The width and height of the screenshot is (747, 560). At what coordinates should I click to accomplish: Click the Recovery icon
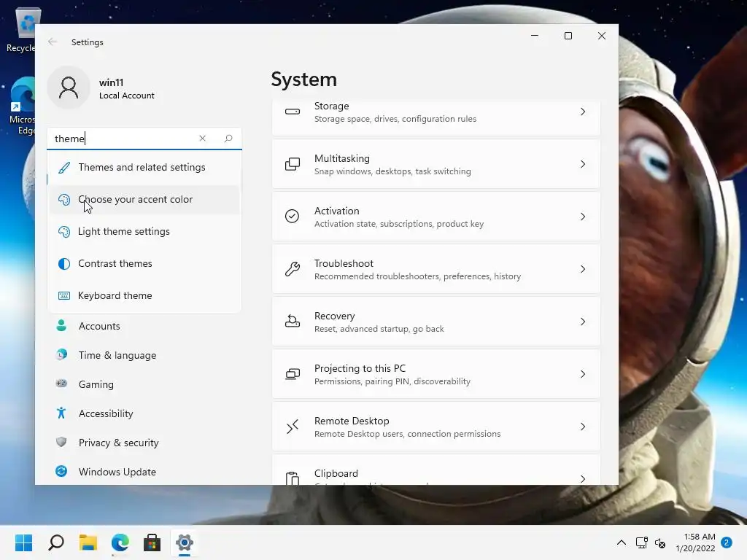coord(292,322)
